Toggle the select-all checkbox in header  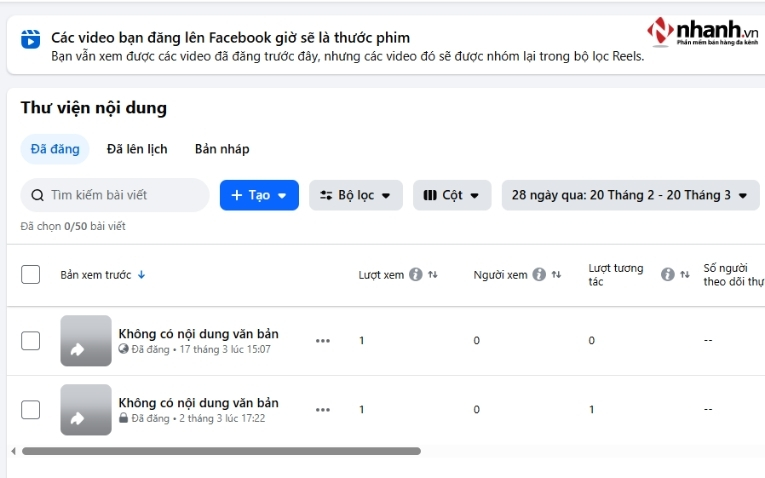[x=30, y=275]
